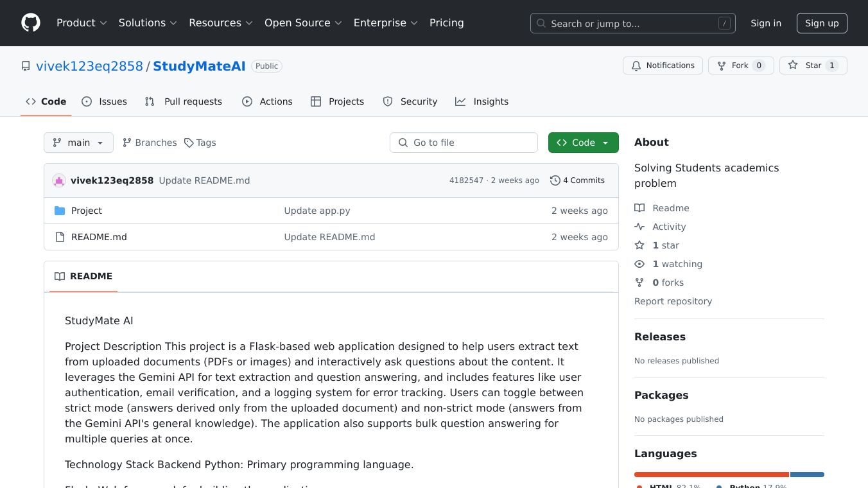
Task: Click the vivek123eq2858 avatar in commit row
Action: (59, 180)
